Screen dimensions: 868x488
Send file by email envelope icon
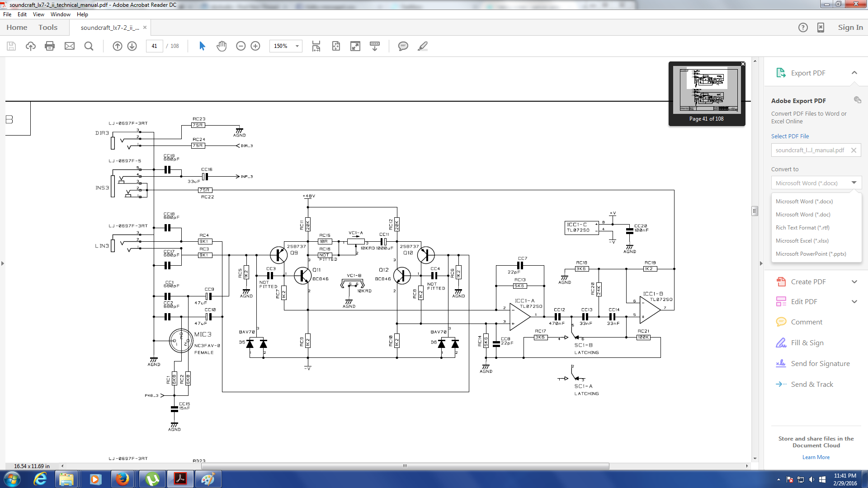pos(70,46)
